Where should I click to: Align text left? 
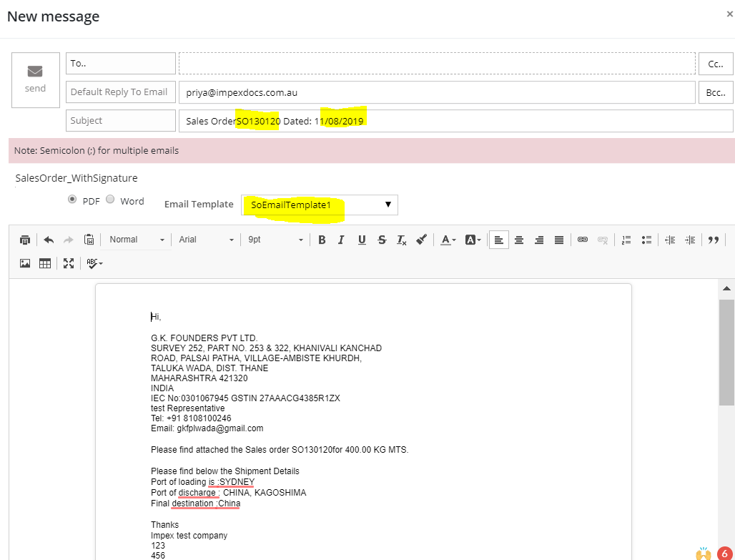click(499, 240)
